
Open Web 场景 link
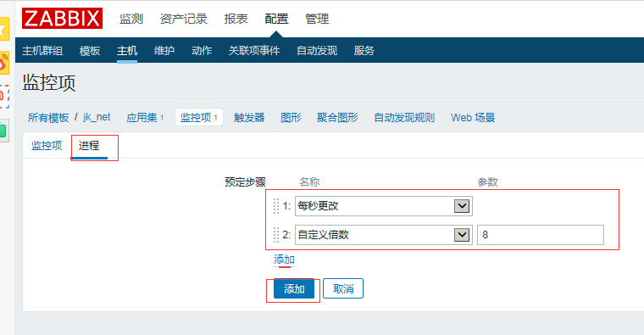point(473,118)
